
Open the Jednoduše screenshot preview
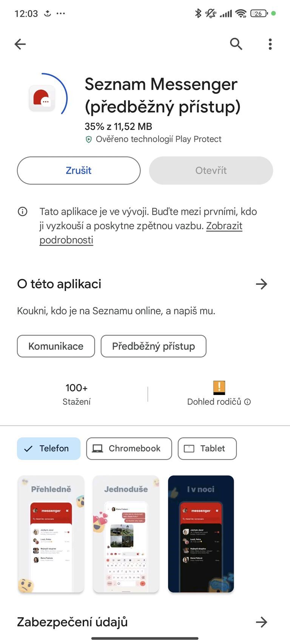coord(126,534)
